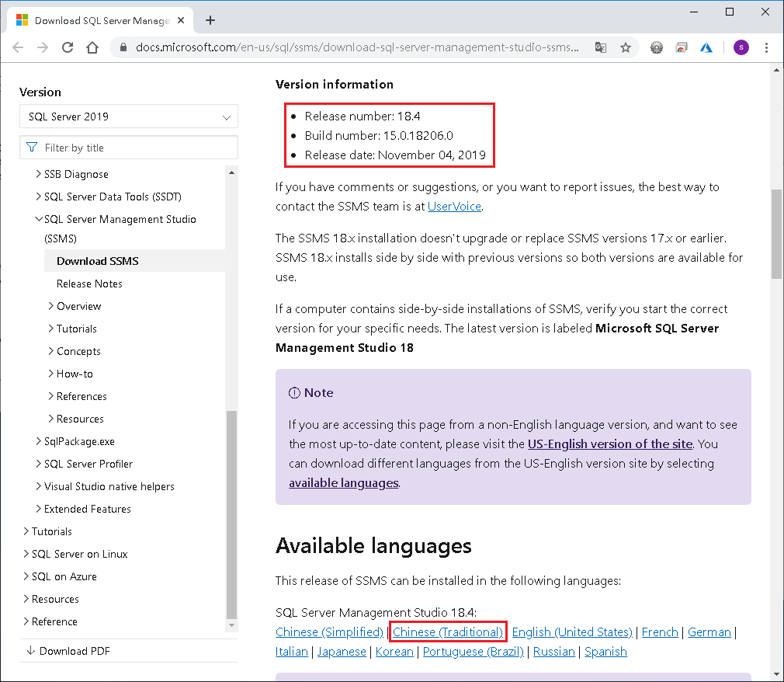Download Chinese (Traditional) SSMS
This screenshot has height=682, width=784.
(x=448, y=632)
